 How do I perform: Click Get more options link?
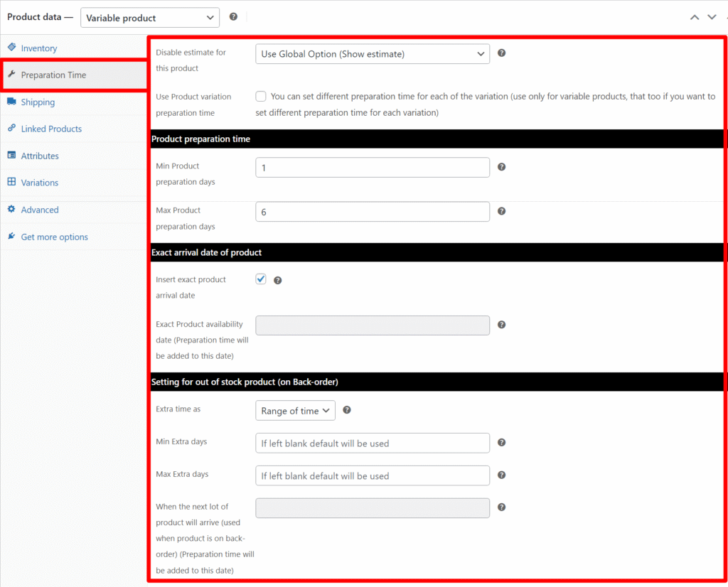coord(54,237)
